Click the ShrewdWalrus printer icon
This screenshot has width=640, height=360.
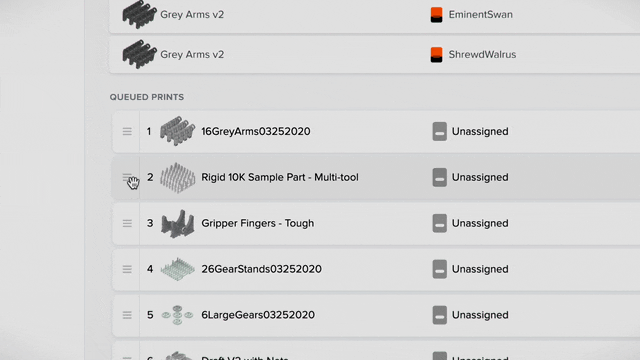click(436, 55)
